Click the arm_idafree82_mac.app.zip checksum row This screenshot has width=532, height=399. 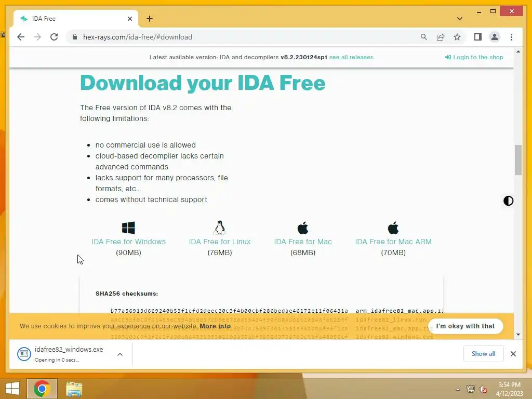(277, 311)
